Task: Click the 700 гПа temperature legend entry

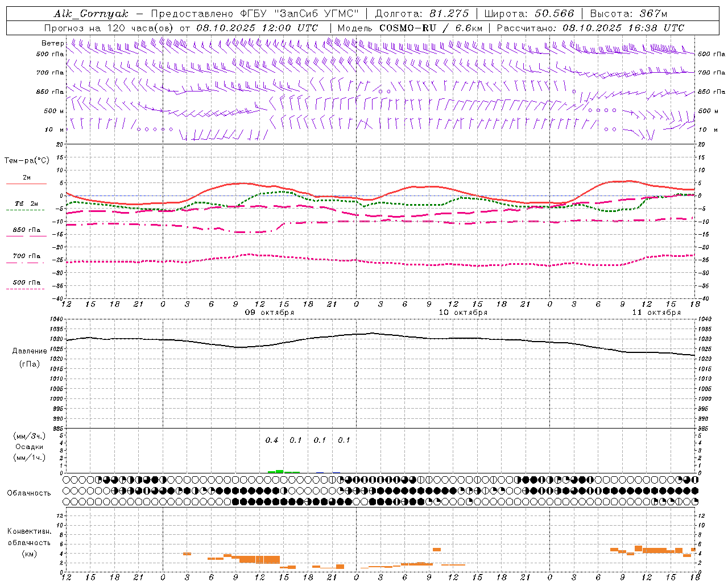Action: [26, 256]
